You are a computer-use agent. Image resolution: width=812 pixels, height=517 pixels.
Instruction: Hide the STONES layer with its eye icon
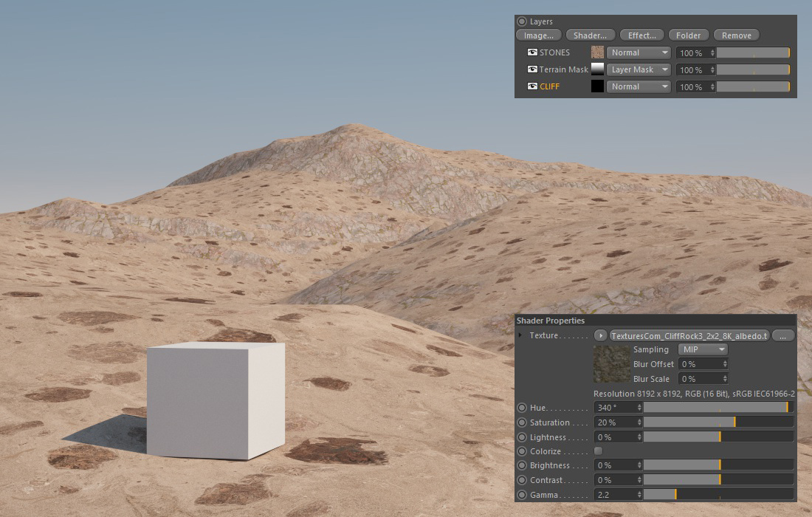(532, 52)
